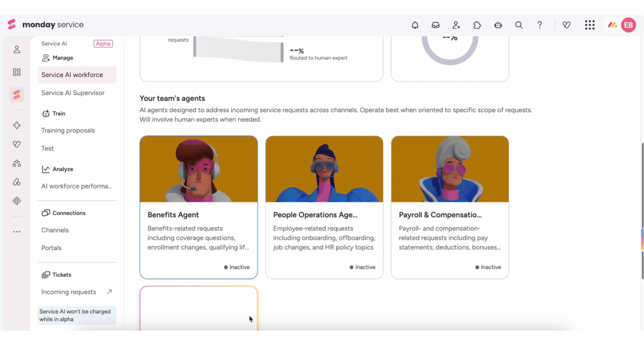Image resolution: width=644 pixels, height=345 pixels.
Task: Click the invite members icon
Action: click(456, 25)
